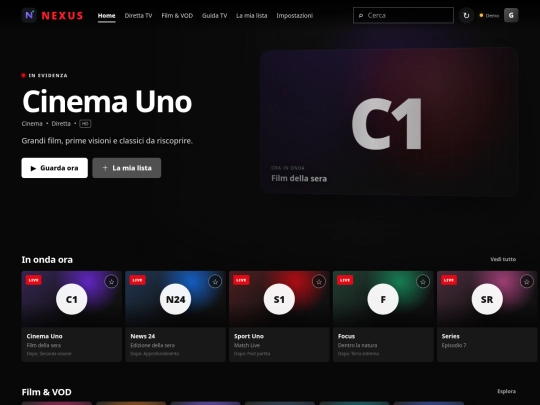
Task: Click the NEXUS brand name
Action: pos(62,15)
